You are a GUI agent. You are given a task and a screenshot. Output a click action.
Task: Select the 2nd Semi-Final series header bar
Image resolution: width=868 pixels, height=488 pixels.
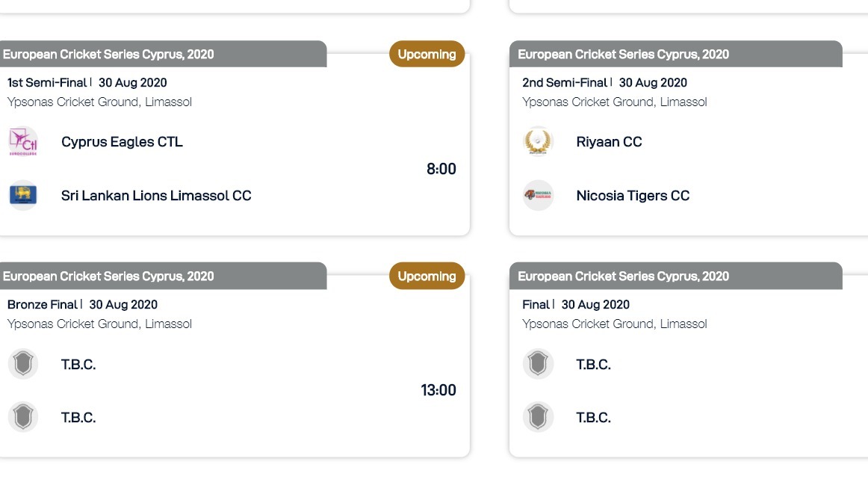[676, 55]
